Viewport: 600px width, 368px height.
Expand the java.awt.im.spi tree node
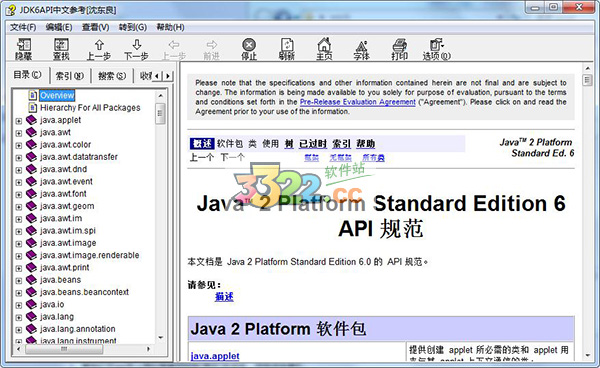point(18,231)
